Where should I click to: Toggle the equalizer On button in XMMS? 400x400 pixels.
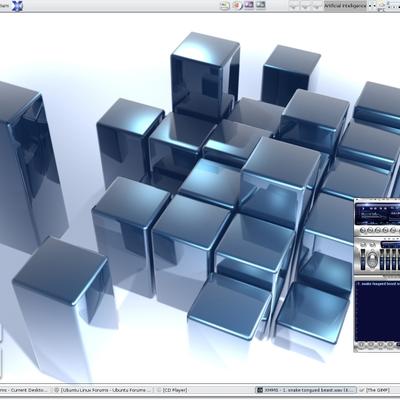pyautogui.click(x=363, y=244)
